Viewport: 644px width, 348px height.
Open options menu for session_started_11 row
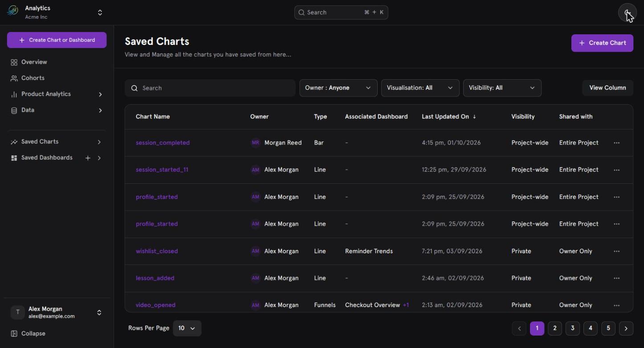[616, 170]
